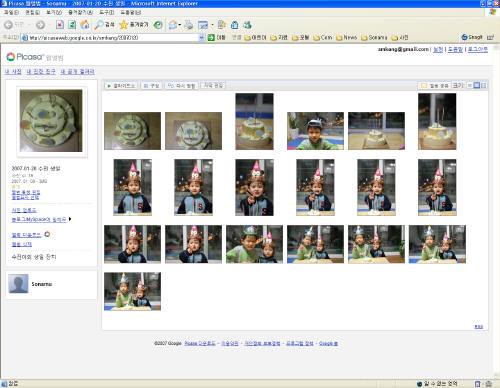Print the page with the printer icon
This screenshot has width=500, height=388.
(189, 25)
